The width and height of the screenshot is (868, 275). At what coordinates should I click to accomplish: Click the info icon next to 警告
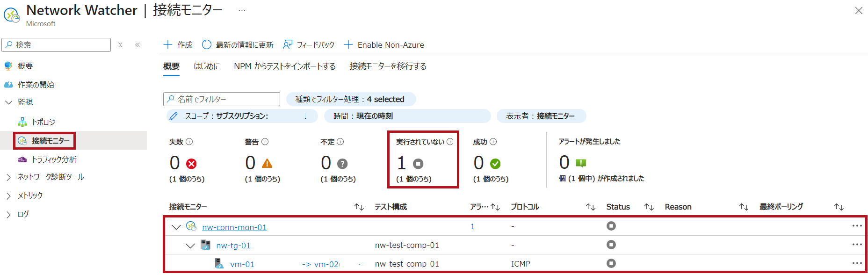point(265,142)
